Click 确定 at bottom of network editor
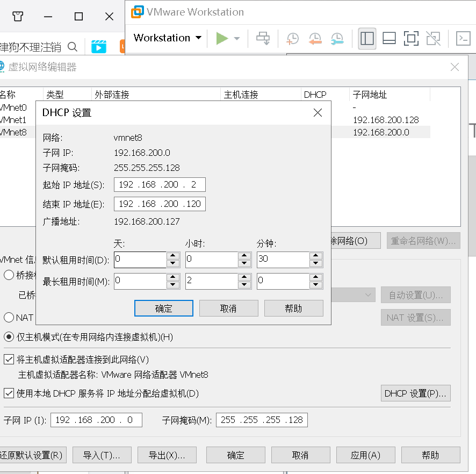This screenshot has width=476, height=474. pos(235,455)
